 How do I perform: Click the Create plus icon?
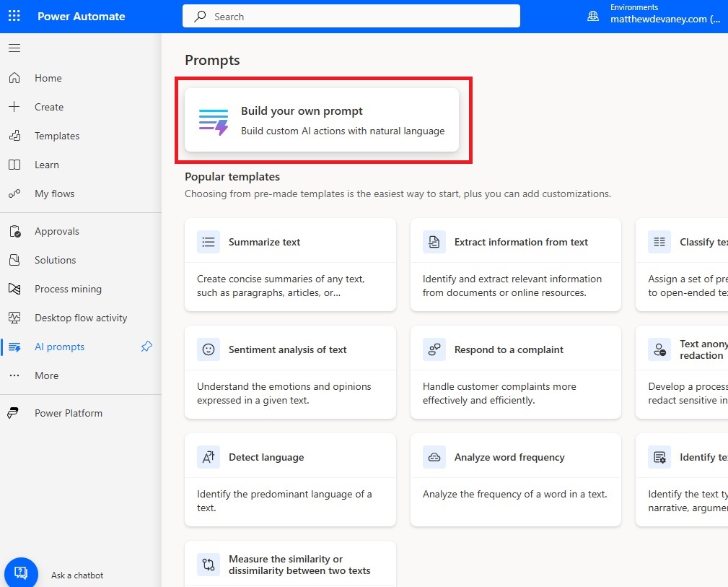coord(14,106)
